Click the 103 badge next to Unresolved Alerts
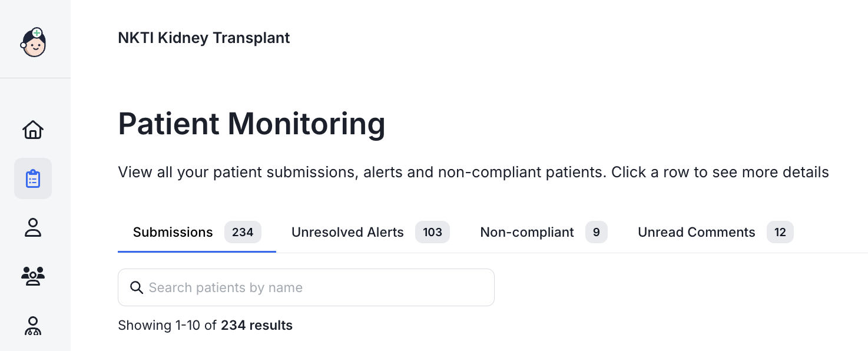Viewport: 868px width, 351px height. click(432, 232)
